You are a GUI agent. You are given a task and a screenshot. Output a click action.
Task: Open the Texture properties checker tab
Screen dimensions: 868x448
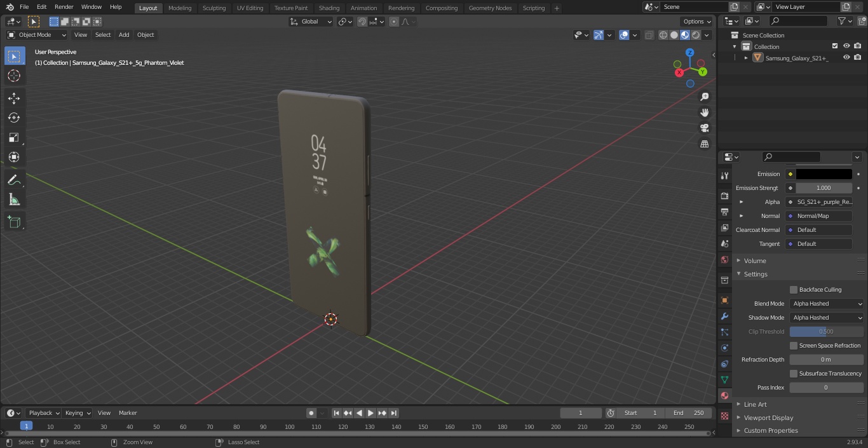coord(724,416)
